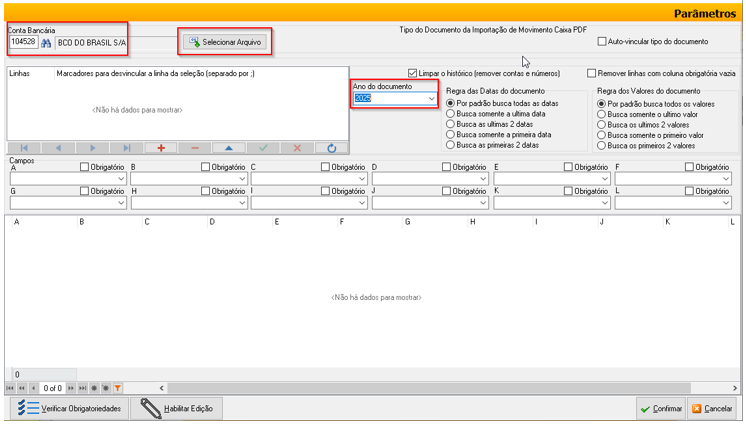The height and width of the screenshot is (424, 746).
Task: Click the blue up-arrow edit button
Action: 228,147
